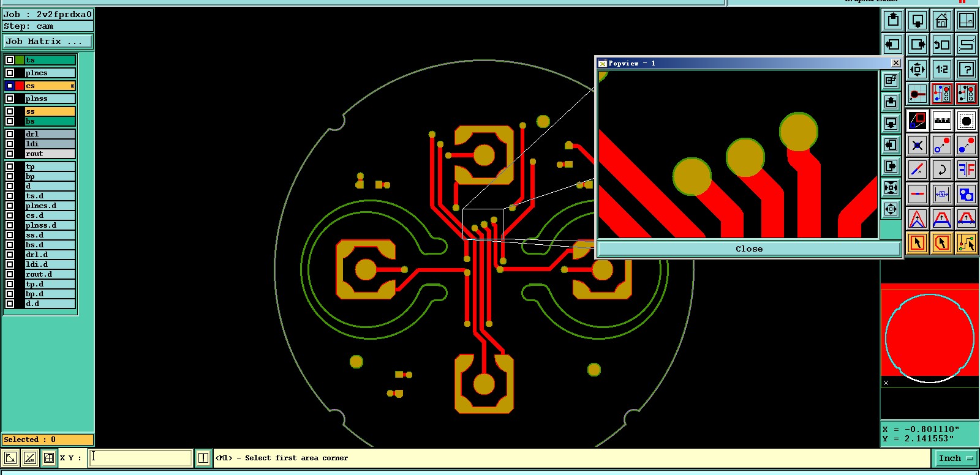Click the filled blue to red dot icon
Image resolution: width=980 pixels, height=475 pixels.
(967, 145)
